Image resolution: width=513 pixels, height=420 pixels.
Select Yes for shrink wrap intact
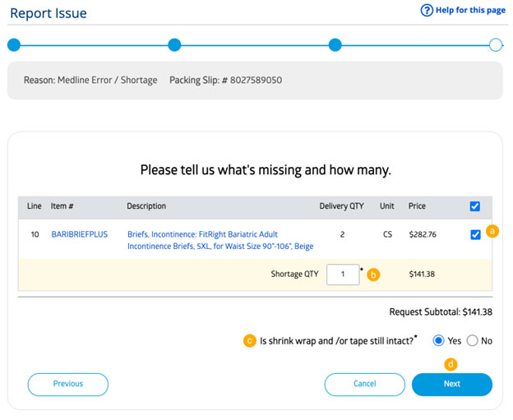(x=438, y=341)
